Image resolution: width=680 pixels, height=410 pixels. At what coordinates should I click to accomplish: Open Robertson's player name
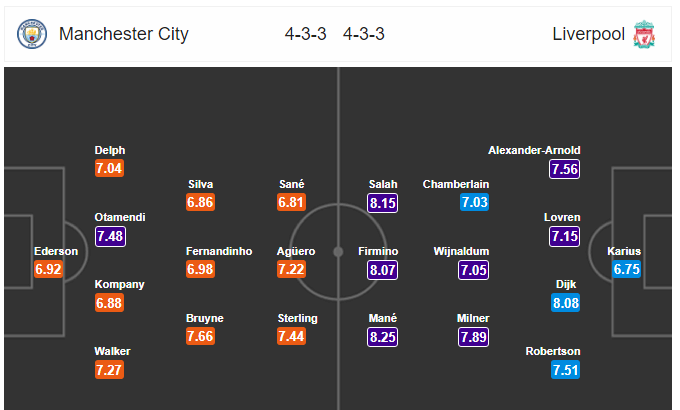pos(553,351)
